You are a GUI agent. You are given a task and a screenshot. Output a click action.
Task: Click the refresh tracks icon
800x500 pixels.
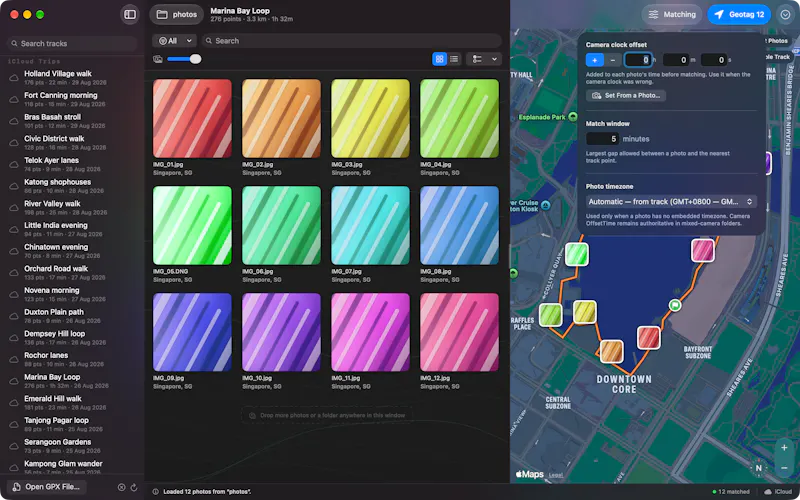[x=134, y=487]
